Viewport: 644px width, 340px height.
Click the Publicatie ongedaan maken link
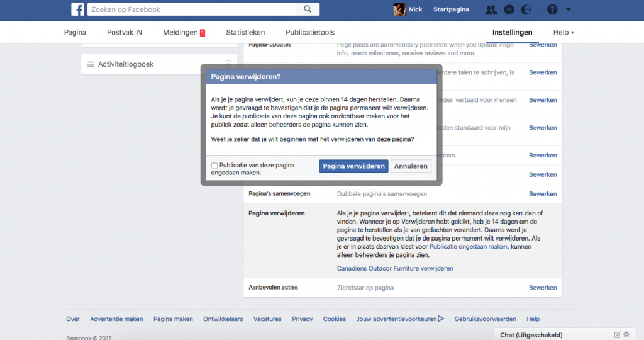468,247
